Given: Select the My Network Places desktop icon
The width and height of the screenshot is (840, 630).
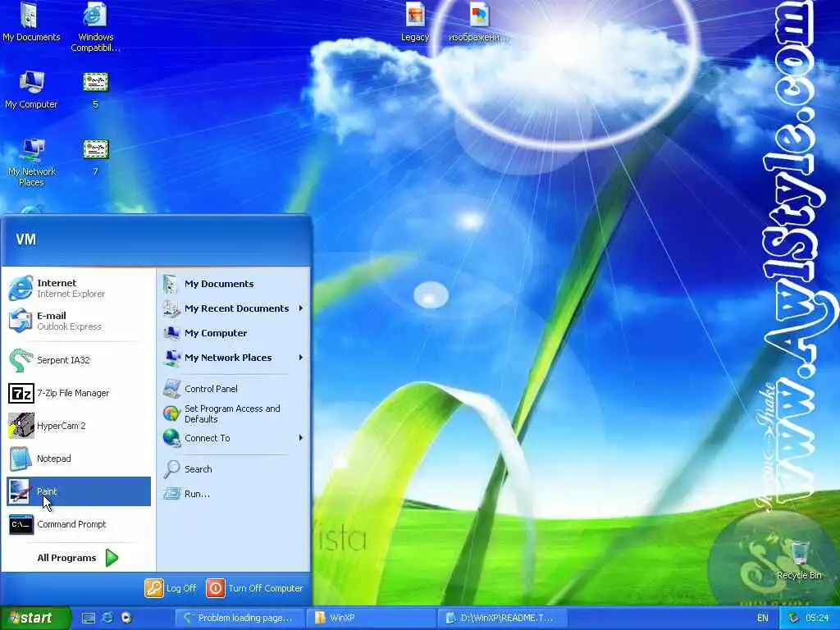Looking at the screenshot, I should [31, 162].
